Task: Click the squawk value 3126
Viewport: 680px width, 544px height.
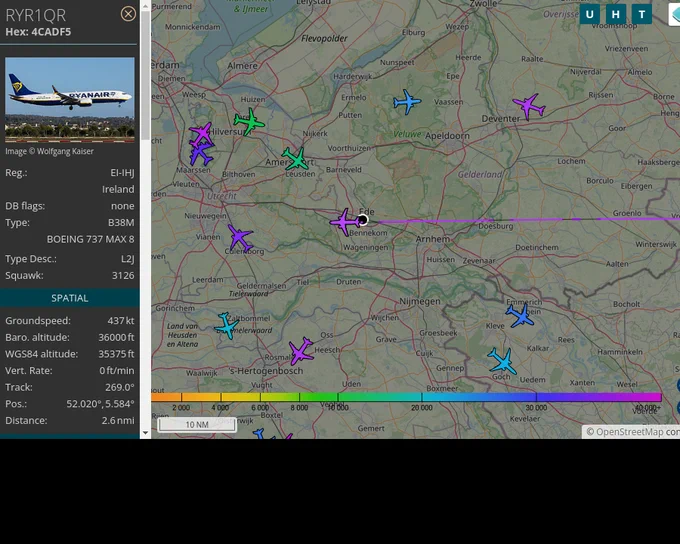Action: [x=123, y=275]
